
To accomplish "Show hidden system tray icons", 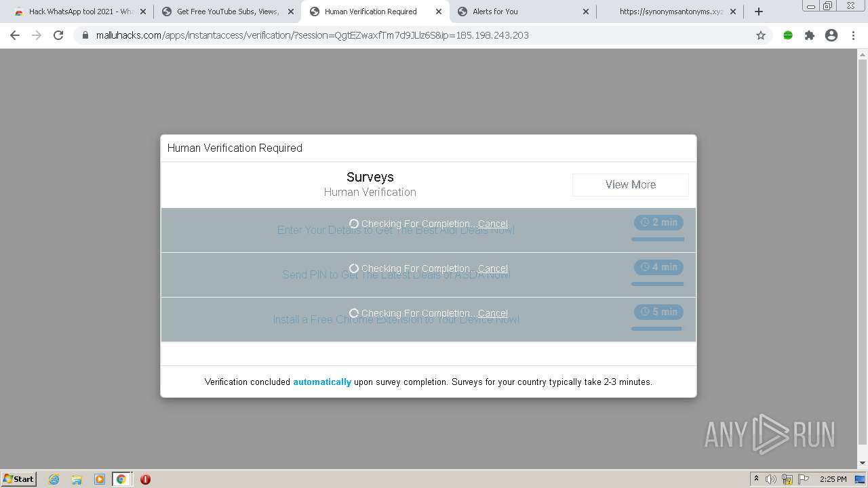I will click(756, 479).
